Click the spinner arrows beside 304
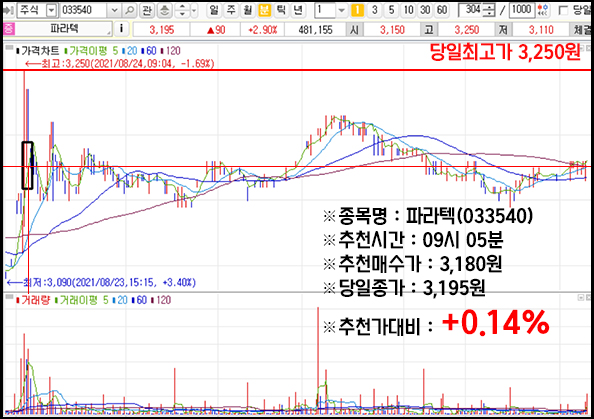 489,10
